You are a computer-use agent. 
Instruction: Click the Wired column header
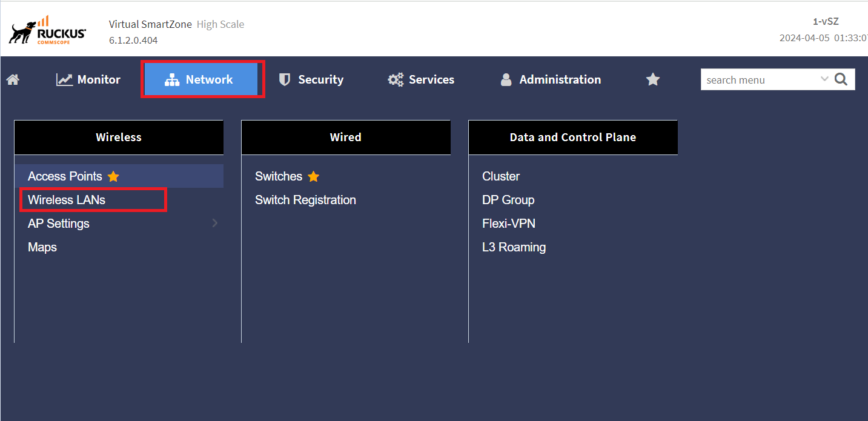[346, 137]
